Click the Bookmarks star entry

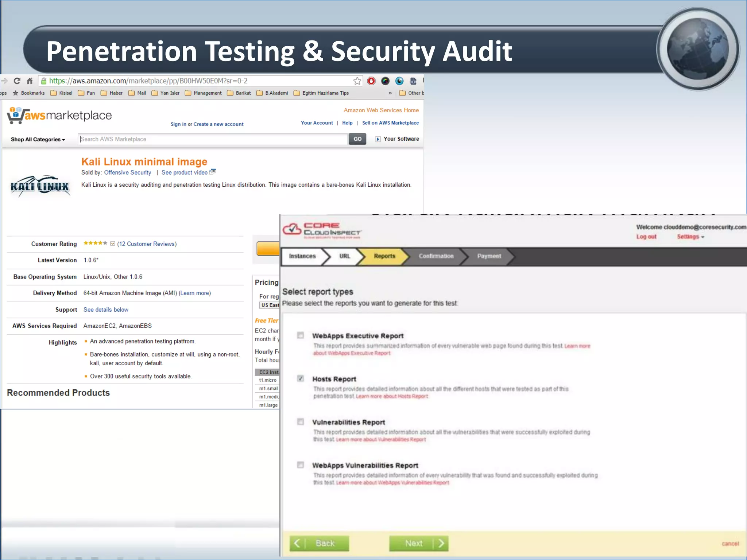tap(28, 93)
